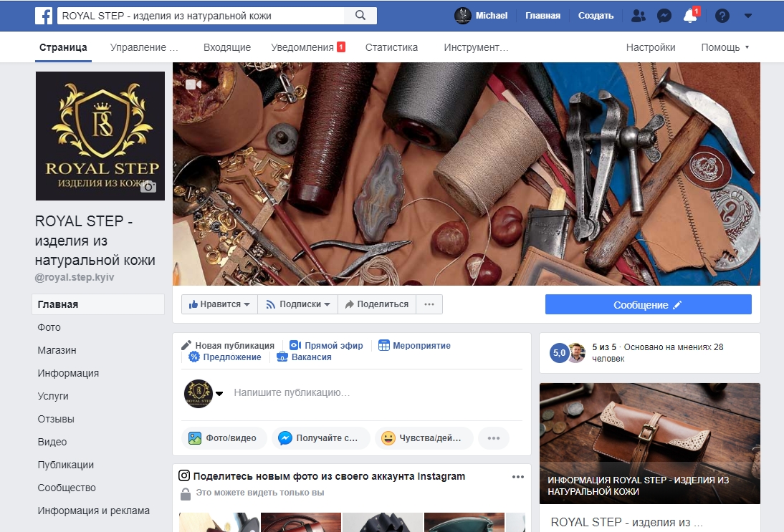Create a Предложение offer
The height and width of the screenshot is (532, 784).
tap(225, 357)
